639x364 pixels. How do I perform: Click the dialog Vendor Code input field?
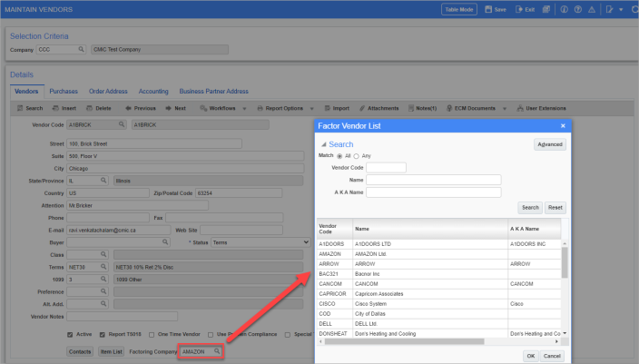(x=386, y=168)
